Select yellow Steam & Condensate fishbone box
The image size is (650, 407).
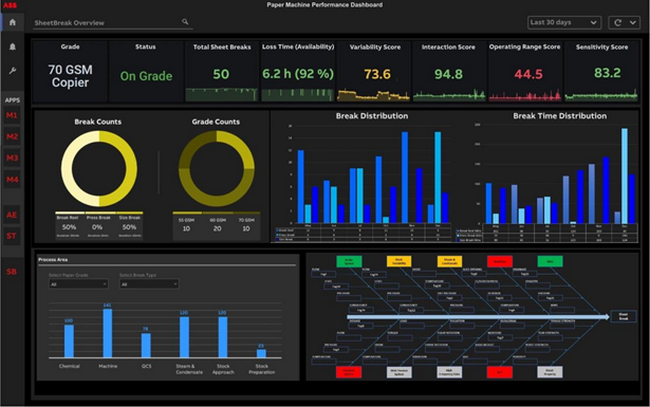[449, 261]
